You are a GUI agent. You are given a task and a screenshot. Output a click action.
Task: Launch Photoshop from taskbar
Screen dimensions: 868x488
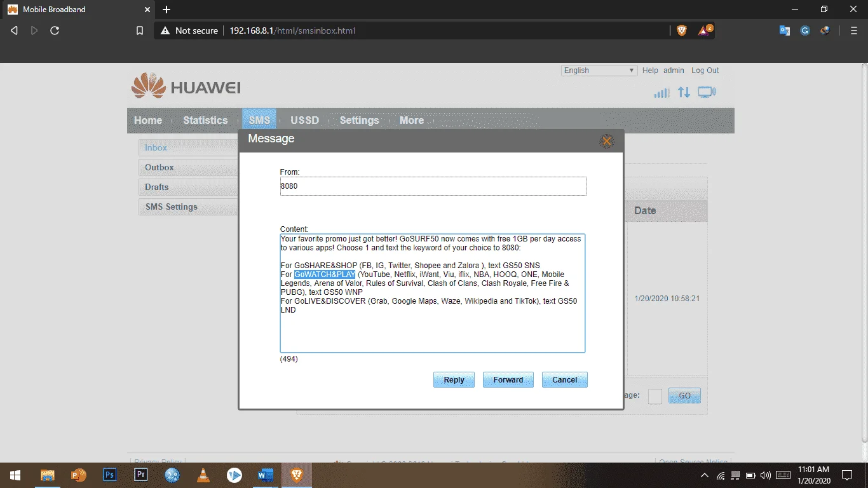[x=110, y=475]
